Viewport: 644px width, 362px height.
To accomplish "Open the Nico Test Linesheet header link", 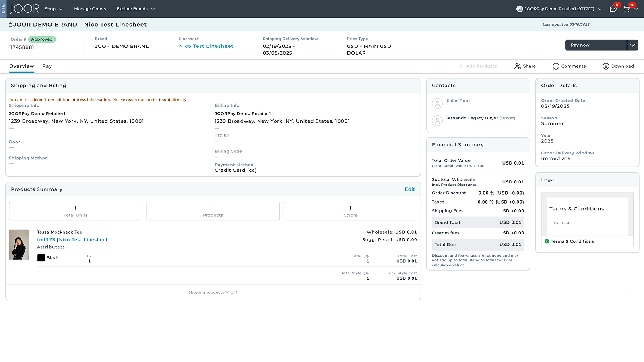I will coord(206,46).
